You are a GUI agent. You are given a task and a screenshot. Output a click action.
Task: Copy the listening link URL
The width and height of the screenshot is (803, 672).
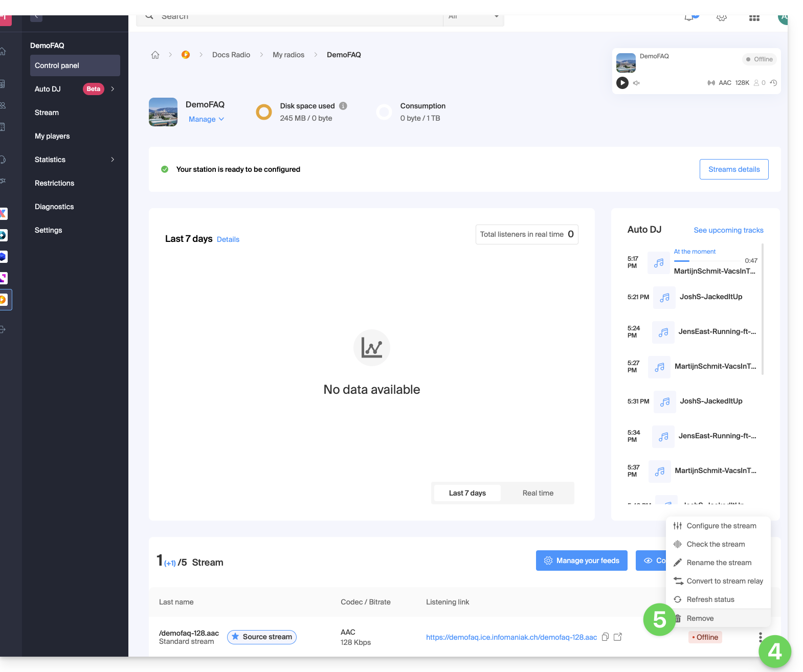tap(605, 637)
